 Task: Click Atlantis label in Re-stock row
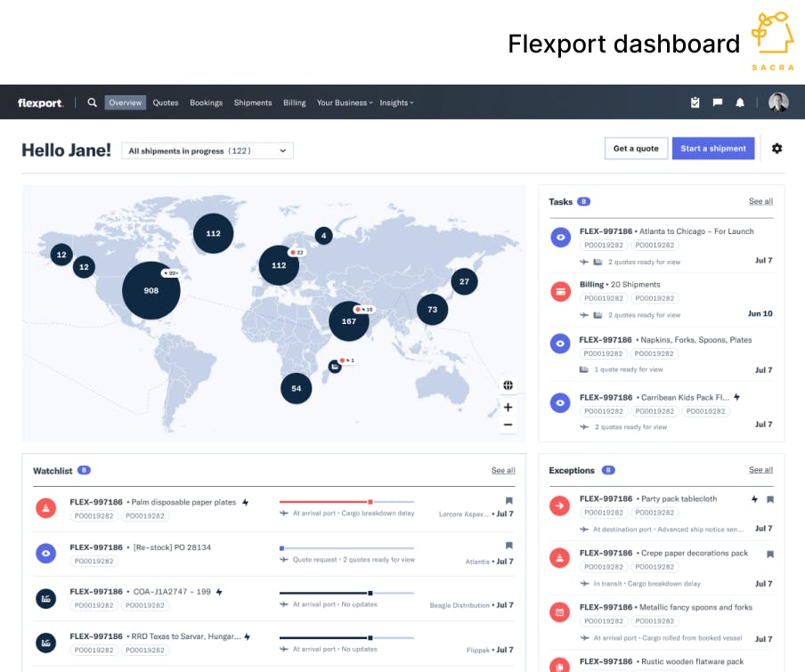tap(477, 562)
